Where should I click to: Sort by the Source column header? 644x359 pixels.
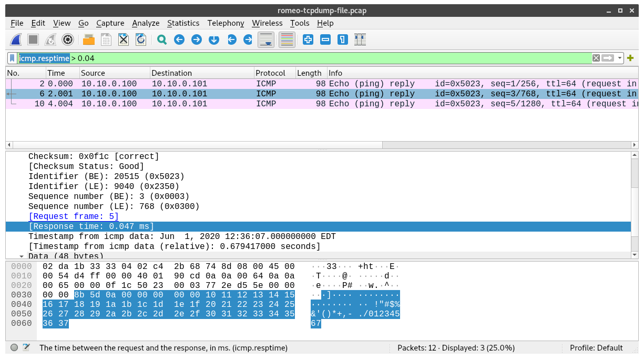[115, 73]
